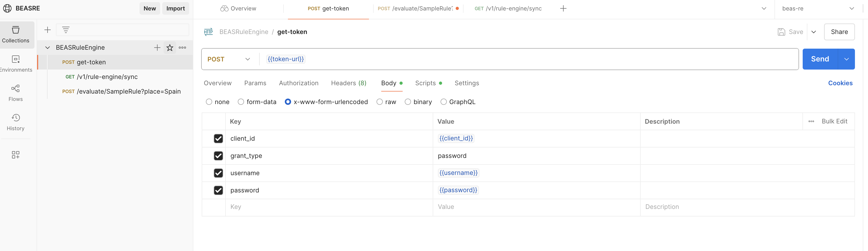Open the Settings tab
The width and height of the screenshot is (868, 251).
tap(467, 83)
